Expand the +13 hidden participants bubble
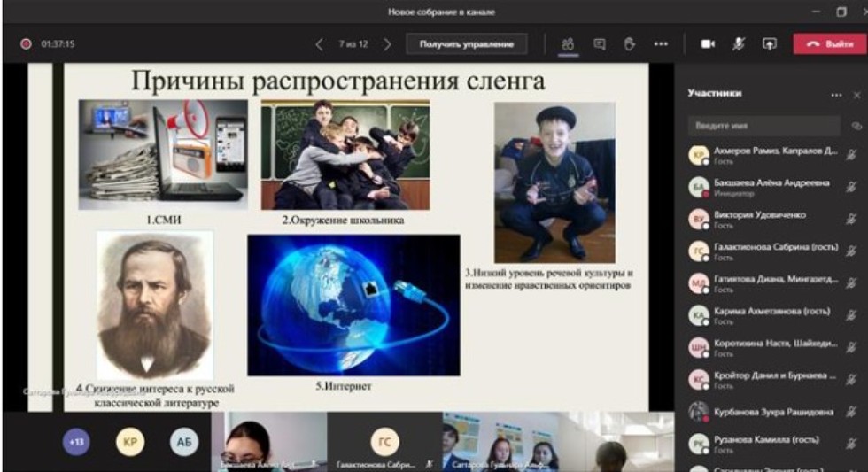The image size is (868, 472). pos(76,441)
